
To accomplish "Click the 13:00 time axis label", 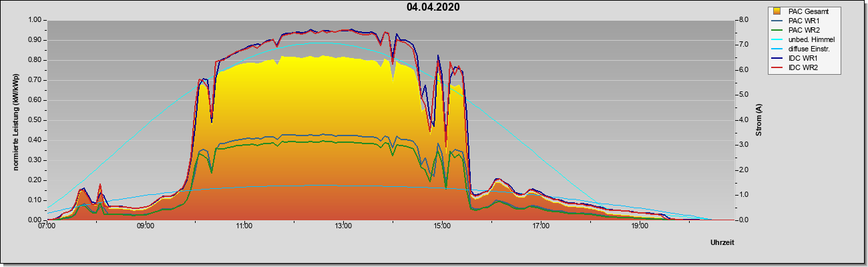I will tap(343, 226).
